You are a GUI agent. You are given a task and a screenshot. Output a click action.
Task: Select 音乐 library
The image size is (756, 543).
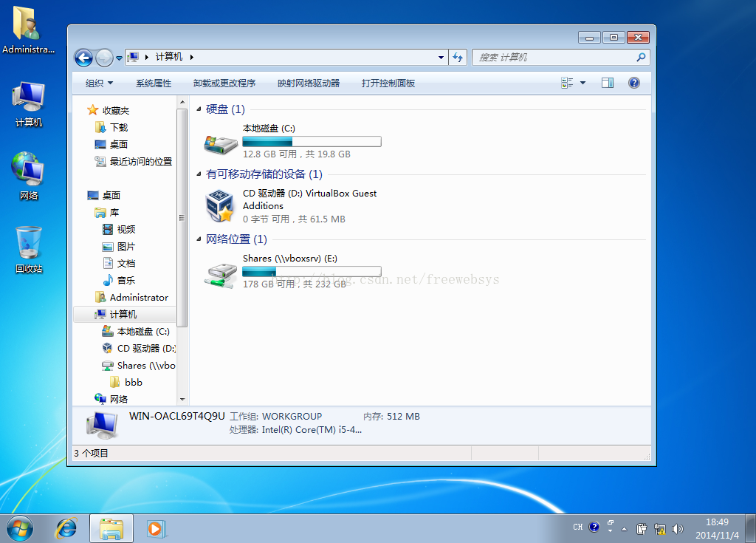[x=126, y=281]
